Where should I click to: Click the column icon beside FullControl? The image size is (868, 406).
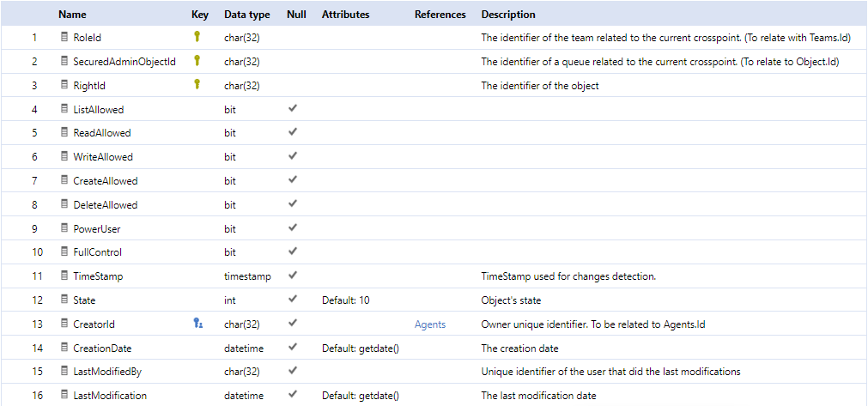pos(64,252)
